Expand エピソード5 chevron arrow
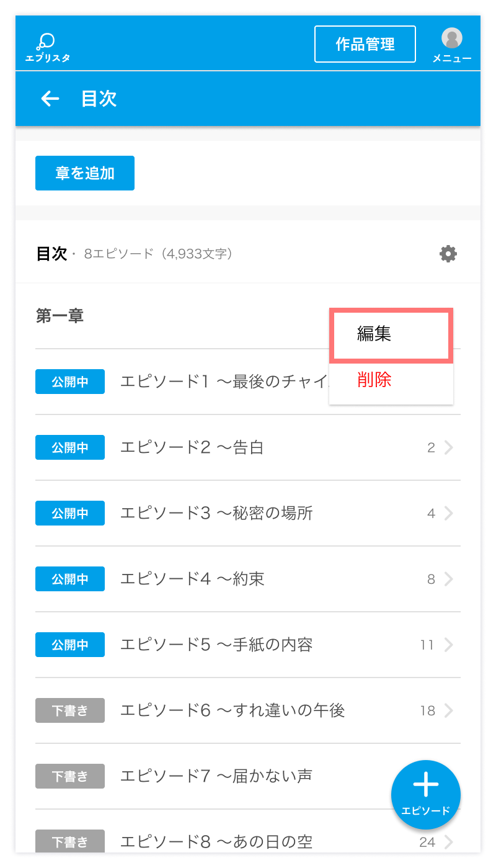The height and width of the screenshot is (868, 496). 449,645
